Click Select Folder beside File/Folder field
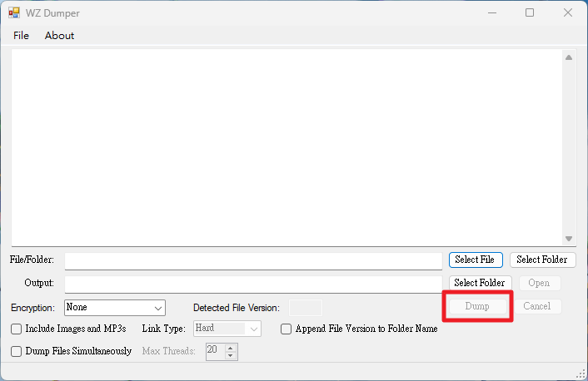This screenshot has width=588, height=381. coord(542,260)
